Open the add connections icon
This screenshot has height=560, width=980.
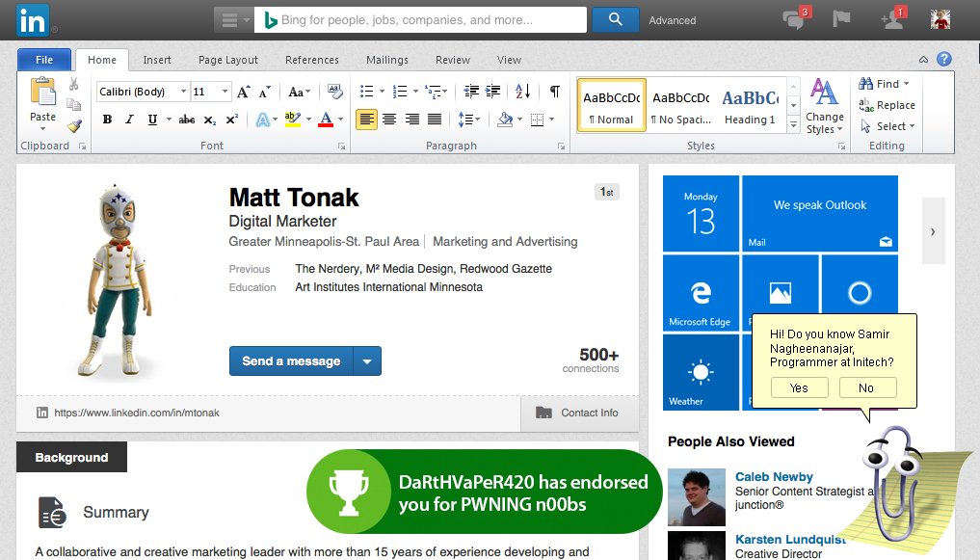[x=892, y=18]
